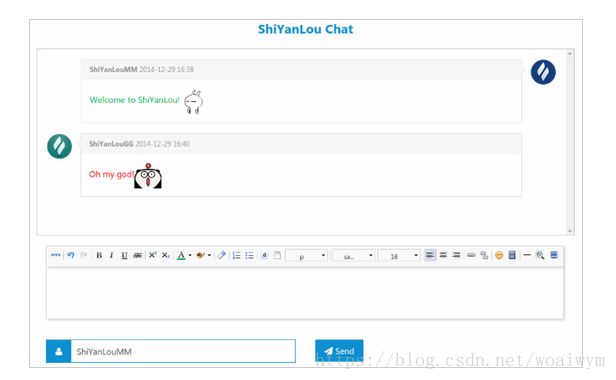
Task: Remove the hyperlink
Action: click(x=484, y=255)
